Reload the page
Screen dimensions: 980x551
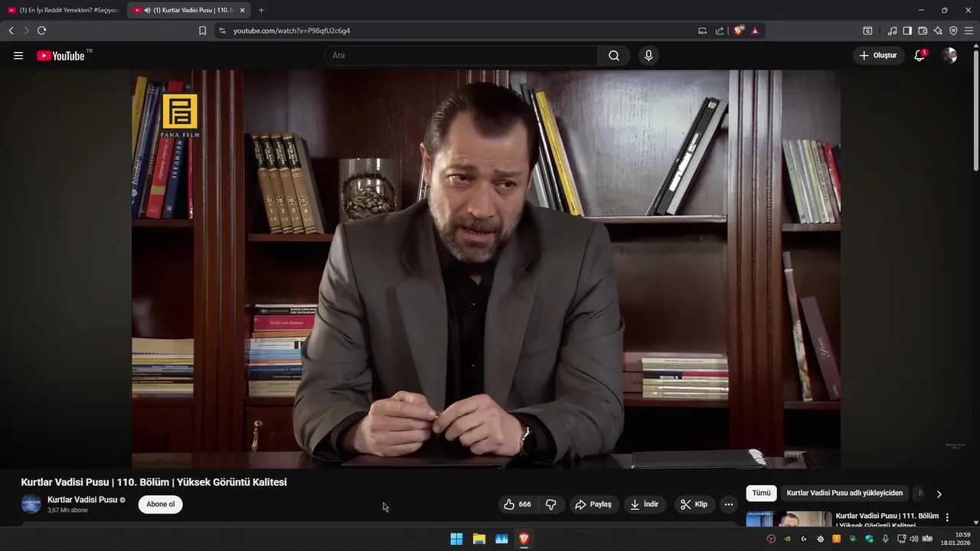click(41, 31)
